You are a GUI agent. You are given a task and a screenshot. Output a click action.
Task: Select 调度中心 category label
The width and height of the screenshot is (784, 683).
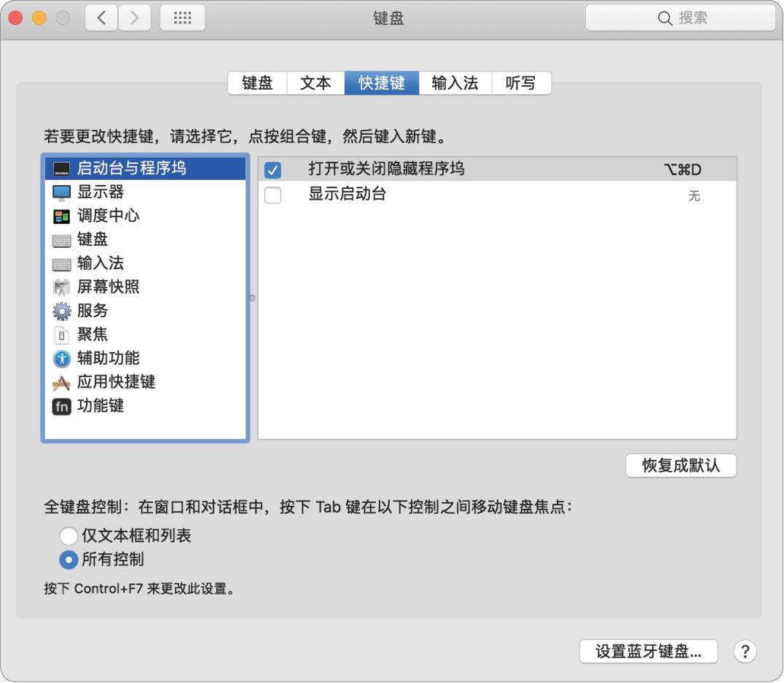click(109, 216)
